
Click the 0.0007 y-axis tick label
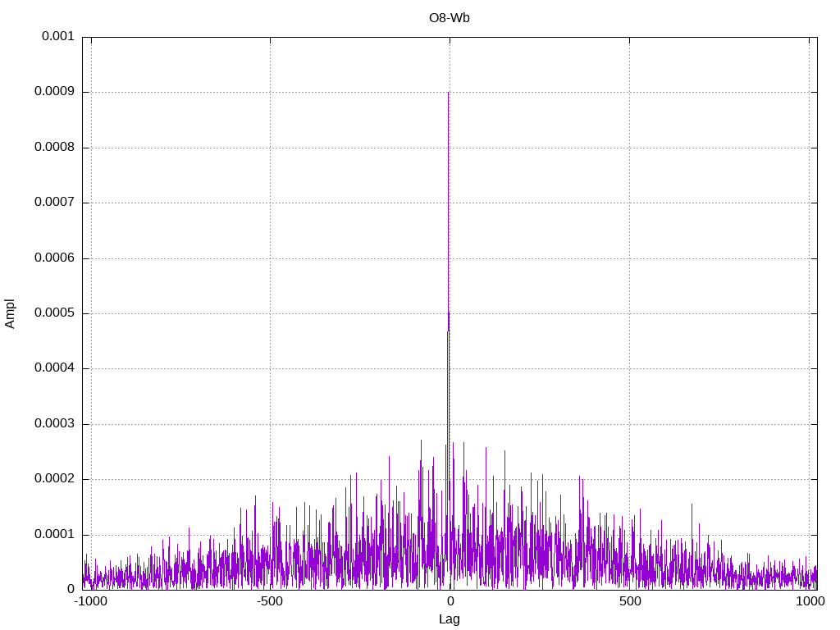coord(54,203)
